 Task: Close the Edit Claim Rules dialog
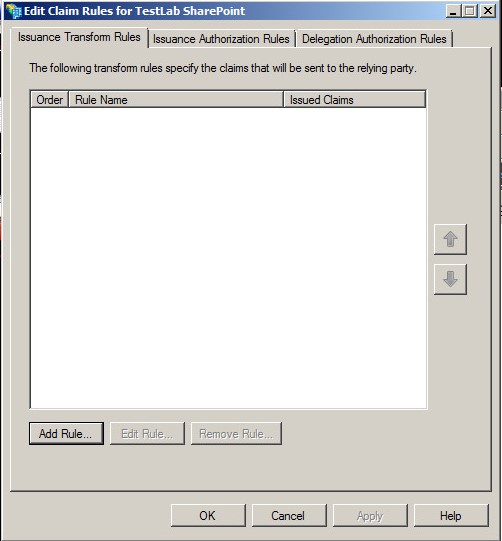[x=488, y=11]
